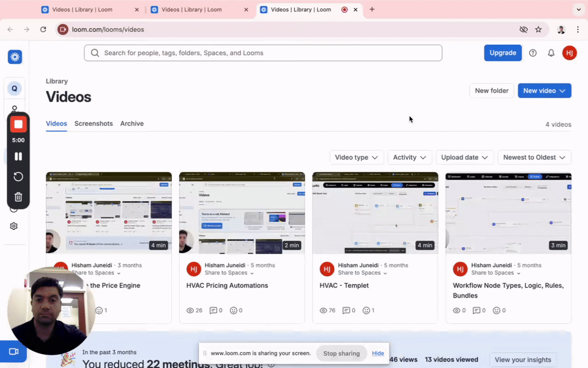This screenshot has width=588, height=368.
Task: Expand the Activity filter
Action: pos(409,158)
